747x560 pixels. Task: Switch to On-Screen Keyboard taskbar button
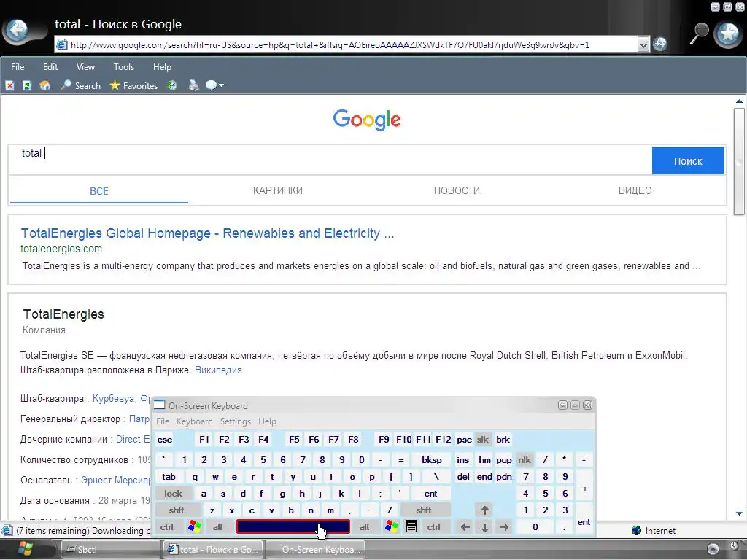(315, 550)
